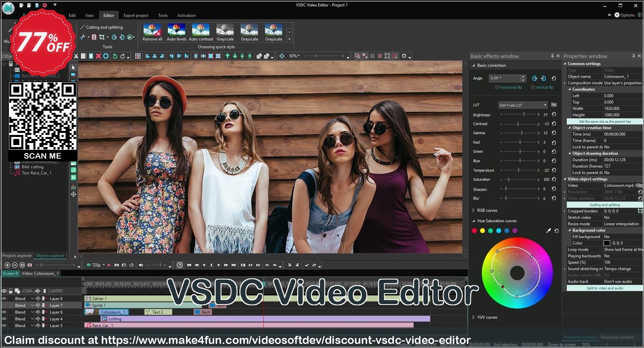Collapse the Common settings group

(x=565, y=64)
